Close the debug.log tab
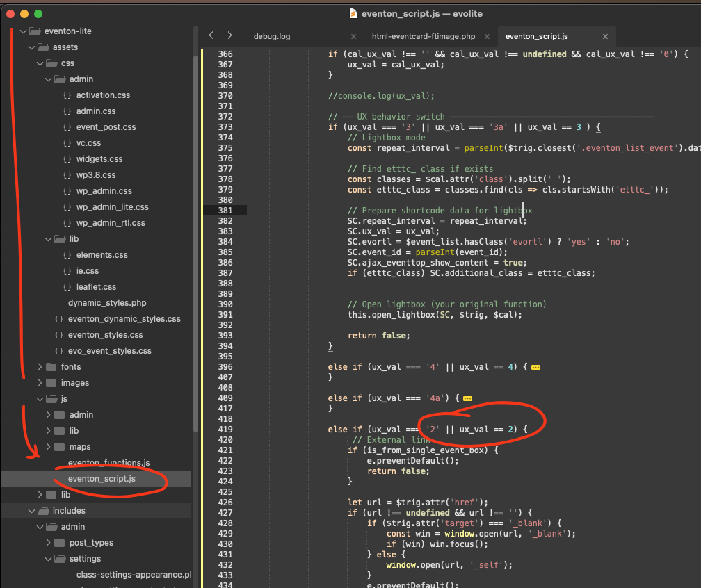Screen dimensions: 701x588 (353, 36)
